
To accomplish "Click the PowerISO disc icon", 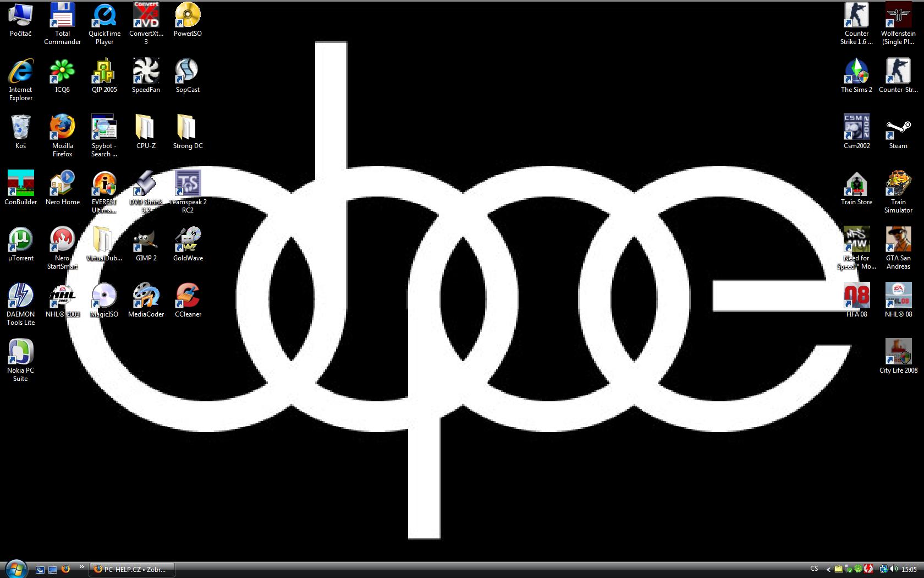I will [x=188, y=20].
